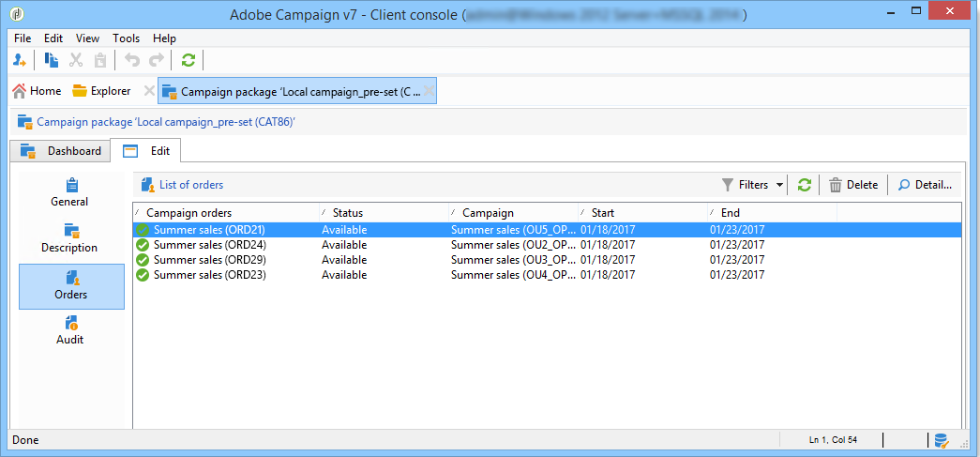
Task: Click start date 01/18/2017 of ORD23 row
Action: [x=608, y=274]
